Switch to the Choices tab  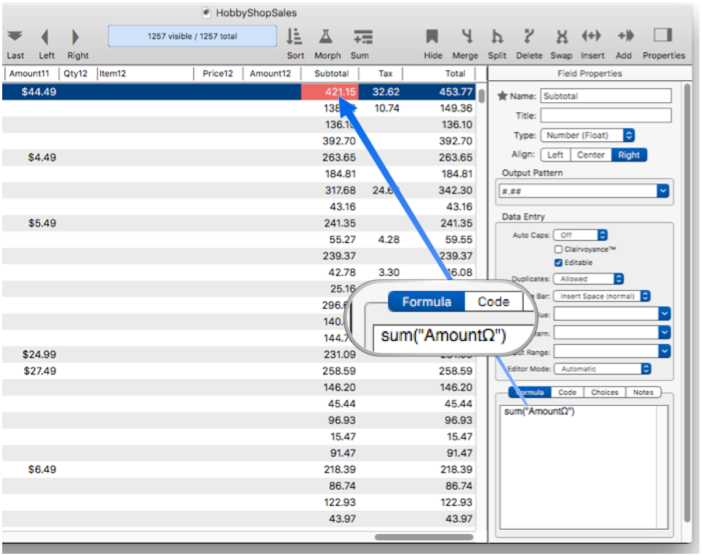coord(604,393)
